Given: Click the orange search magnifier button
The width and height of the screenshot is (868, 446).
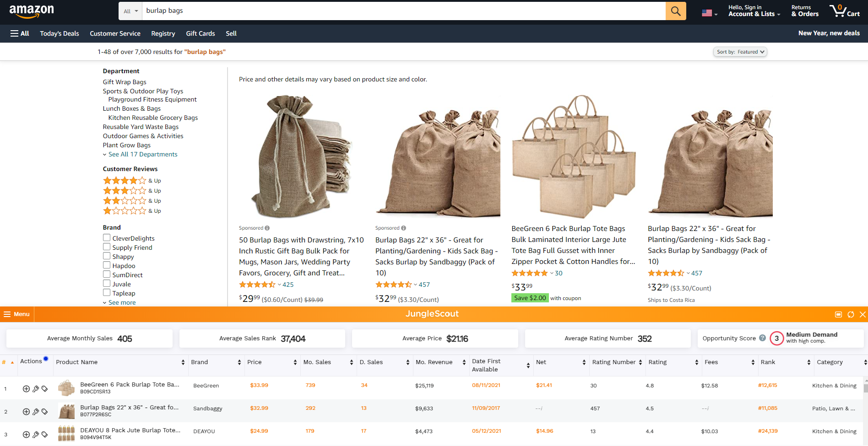Looking at the screenshot, I should (676, 11).
